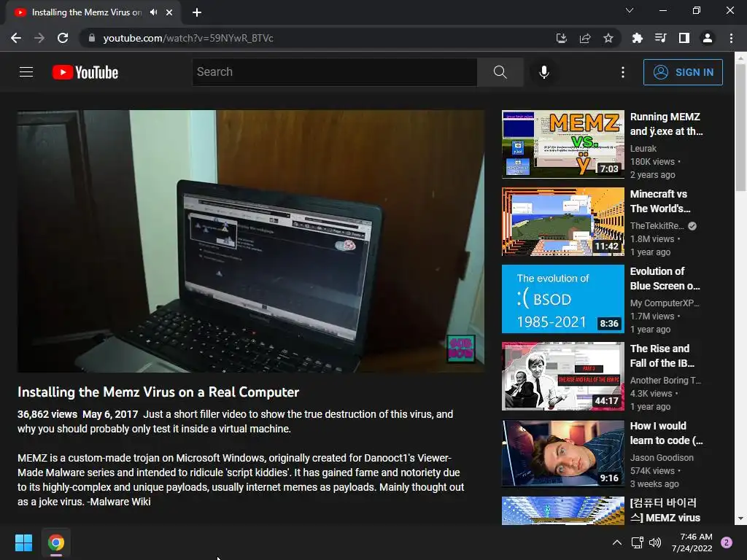
Task: Bookmark this tab with the star icon
Action: (608, 38)
